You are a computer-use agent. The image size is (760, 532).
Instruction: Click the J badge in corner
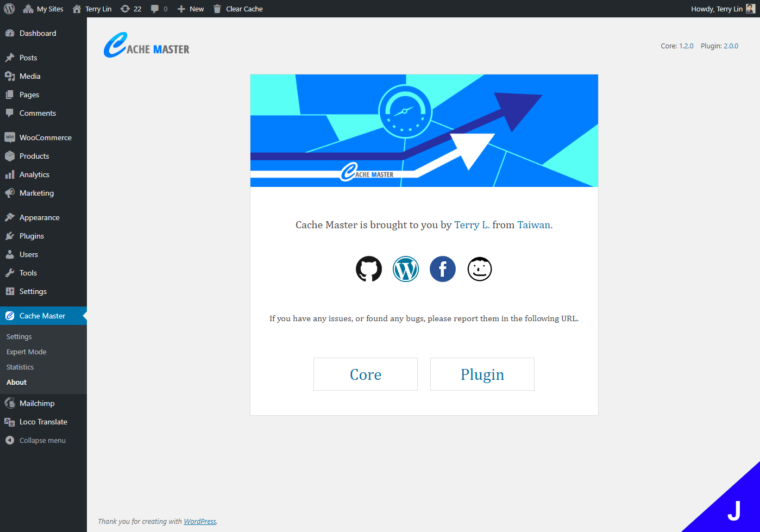(x=734, y=511)
